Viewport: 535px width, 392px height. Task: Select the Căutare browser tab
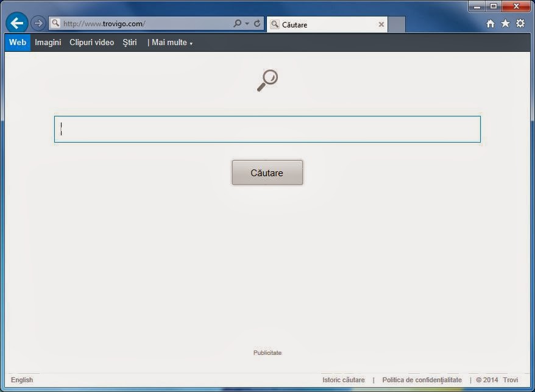[x=327, y=24]
